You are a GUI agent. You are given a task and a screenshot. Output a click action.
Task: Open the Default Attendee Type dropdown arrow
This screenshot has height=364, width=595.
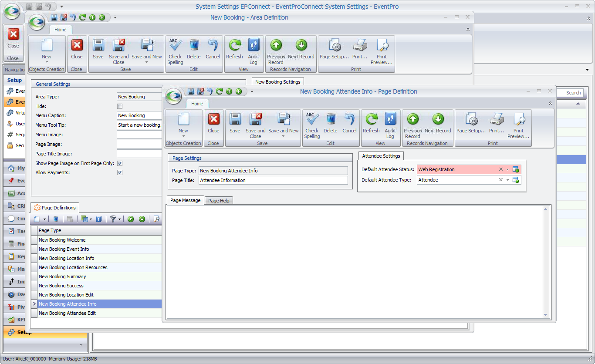click(507, 180)
